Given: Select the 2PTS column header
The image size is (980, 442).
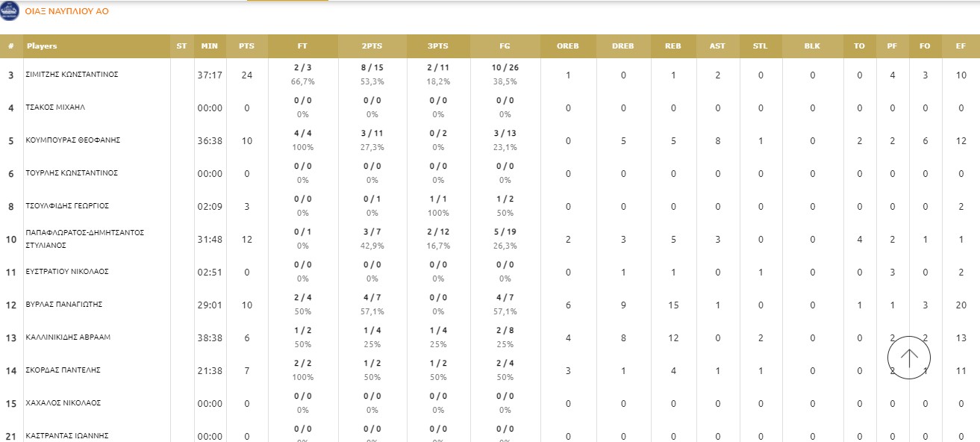Looking at the screenshot, I should (372, 46).
